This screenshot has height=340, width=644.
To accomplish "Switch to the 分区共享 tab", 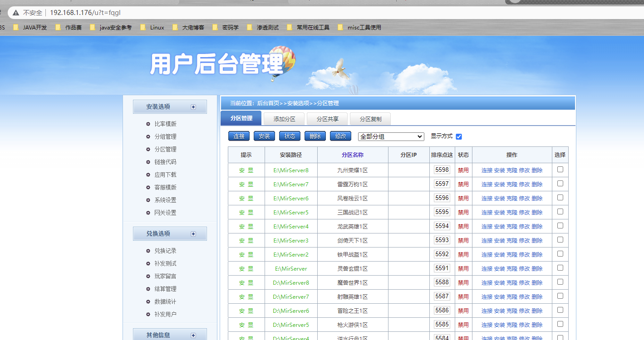I will (x=327, y=119).
